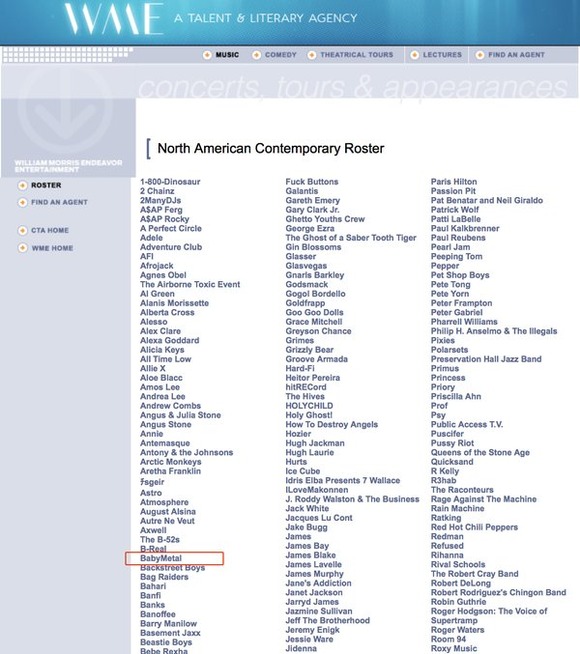Viewport: 580px width, 654px height.
Task: Open the BabyMetal roster link
Action: coord(161,558)
